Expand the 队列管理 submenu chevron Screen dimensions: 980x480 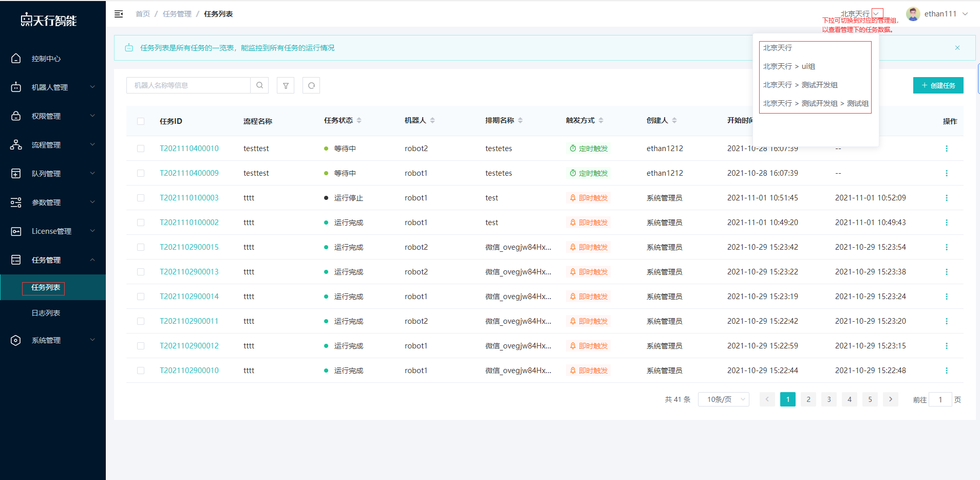[92, 173]
